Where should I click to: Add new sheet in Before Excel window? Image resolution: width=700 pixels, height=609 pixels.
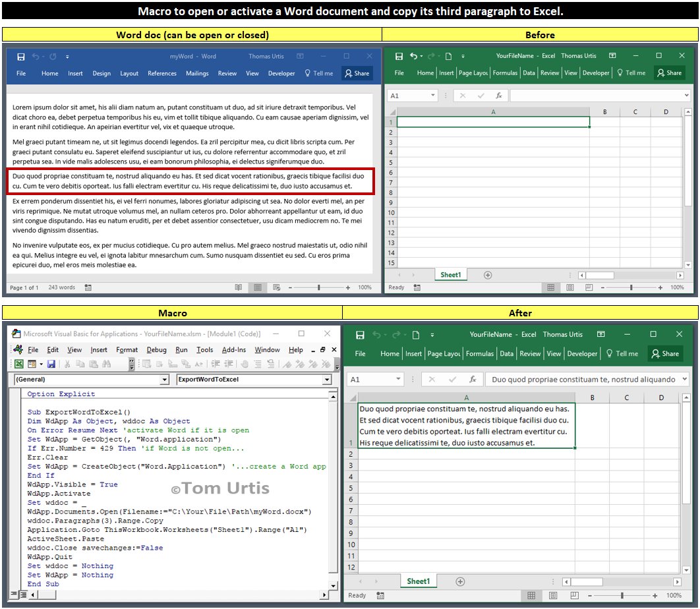488,275
